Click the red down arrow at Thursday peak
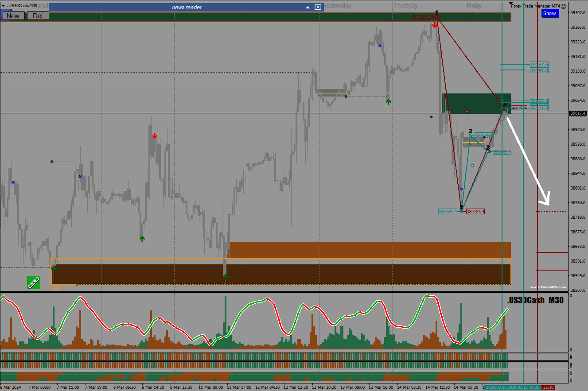Viewport: 588px width, 391px height. 435,25
